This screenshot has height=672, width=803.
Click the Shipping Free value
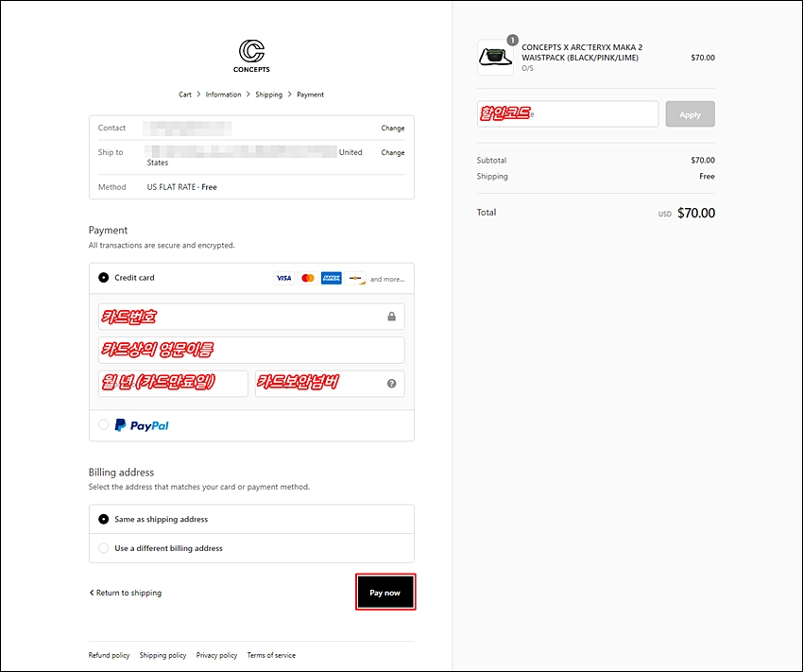[x=708, y=176]
